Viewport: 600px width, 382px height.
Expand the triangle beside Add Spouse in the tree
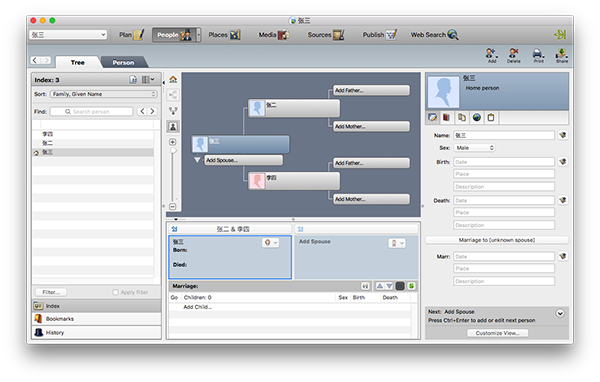tap(197, 160)
